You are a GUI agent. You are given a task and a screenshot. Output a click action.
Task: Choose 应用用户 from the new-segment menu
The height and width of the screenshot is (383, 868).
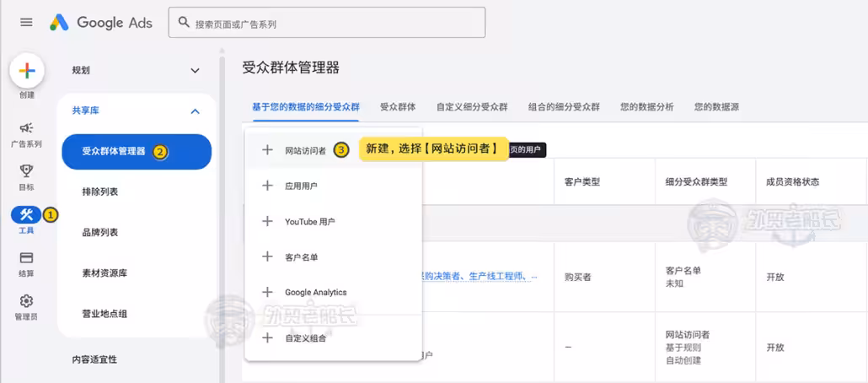[301, 186]
